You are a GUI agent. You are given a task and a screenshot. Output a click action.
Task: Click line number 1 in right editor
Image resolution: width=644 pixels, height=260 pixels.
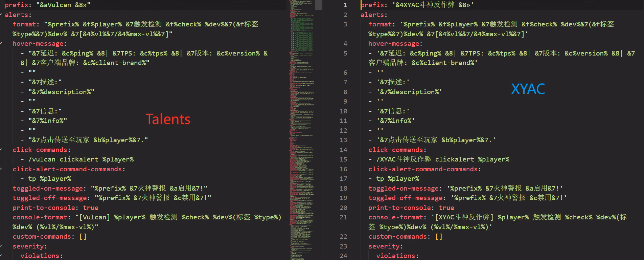[x=345, y=5]
